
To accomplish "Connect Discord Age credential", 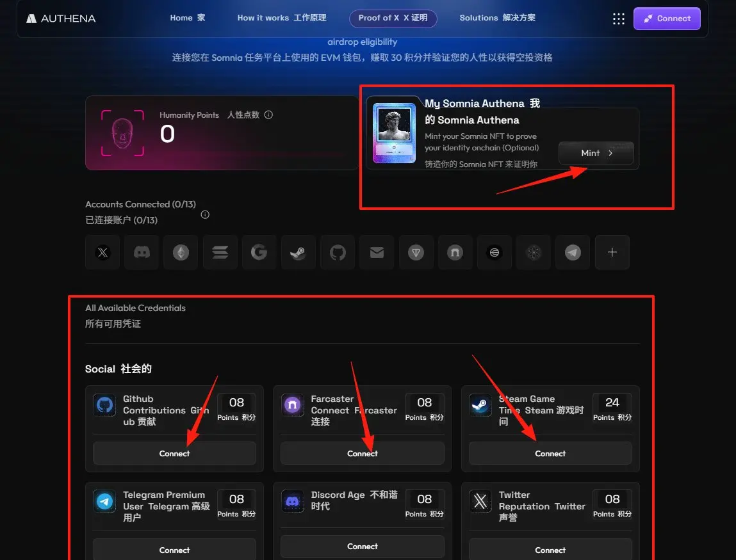I will tap(363, 547).
